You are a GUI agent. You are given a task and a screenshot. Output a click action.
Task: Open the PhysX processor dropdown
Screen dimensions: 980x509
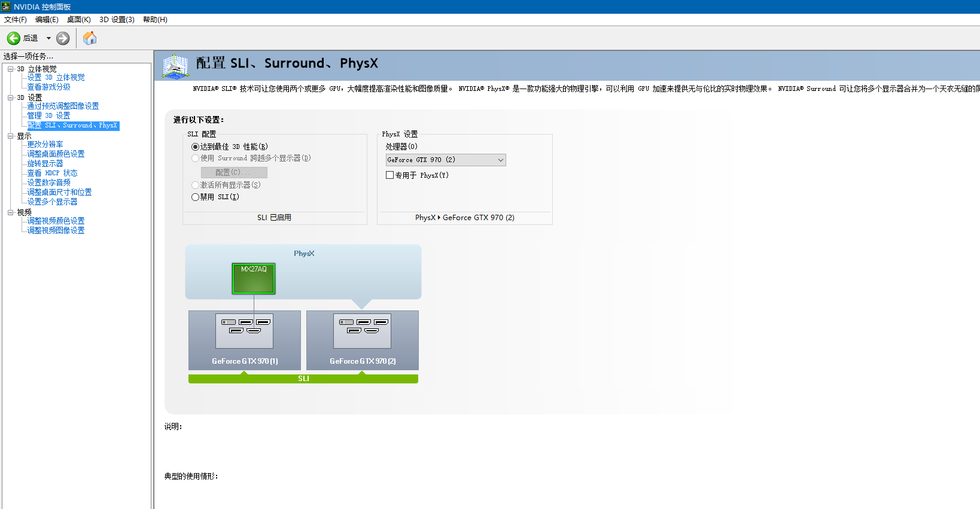point(446,160)
